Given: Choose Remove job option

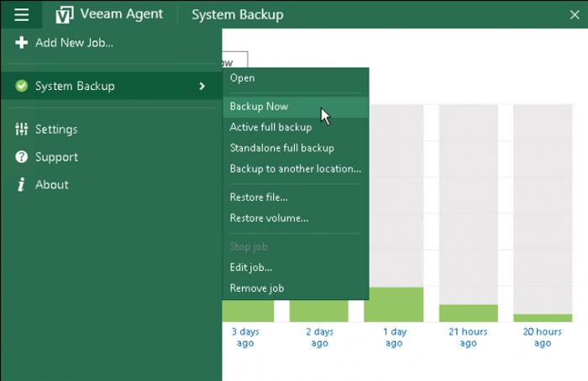Looking at the screenshot, I should (296, 288).
